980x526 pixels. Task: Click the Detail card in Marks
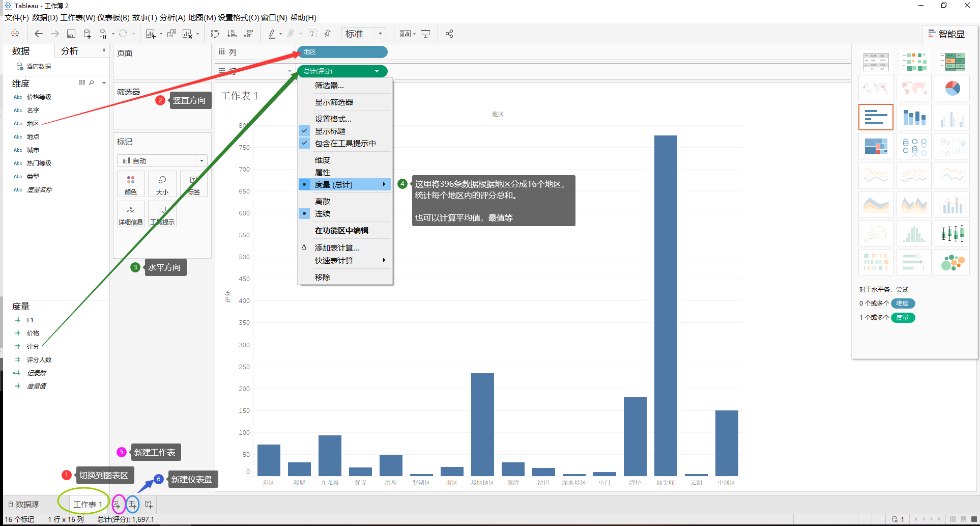(131, 214)
